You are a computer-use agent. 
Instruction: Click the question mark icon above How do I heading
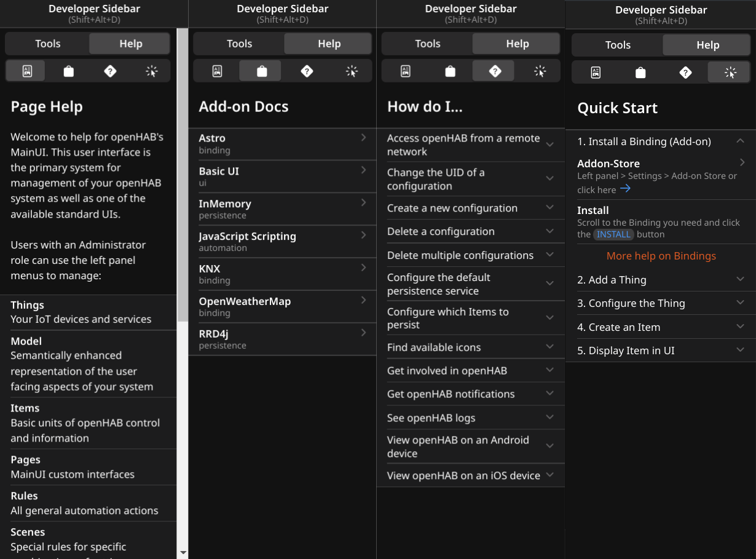click(x=495, y=71)
